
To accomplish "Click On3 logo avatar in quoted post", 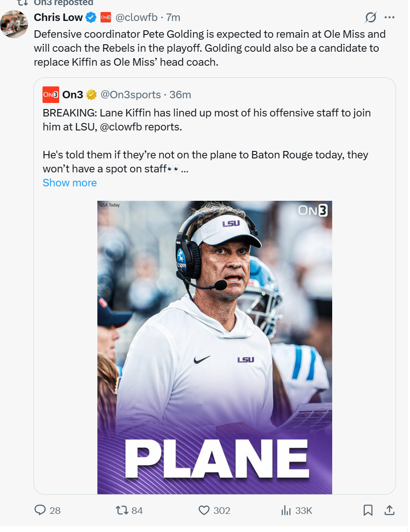I will point(50,95).
